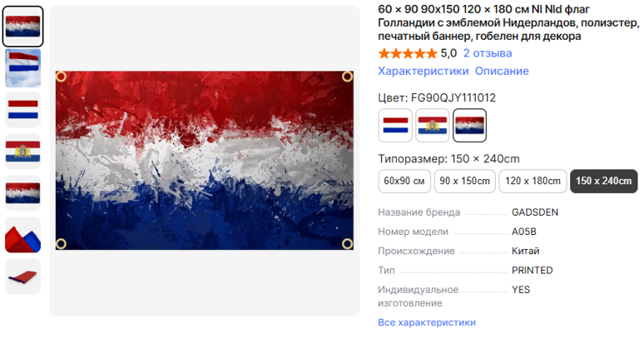Select the first grunge flag thumbnail in the gallery
Viewport: 644px width, 339px height.
tap(23, 25)
